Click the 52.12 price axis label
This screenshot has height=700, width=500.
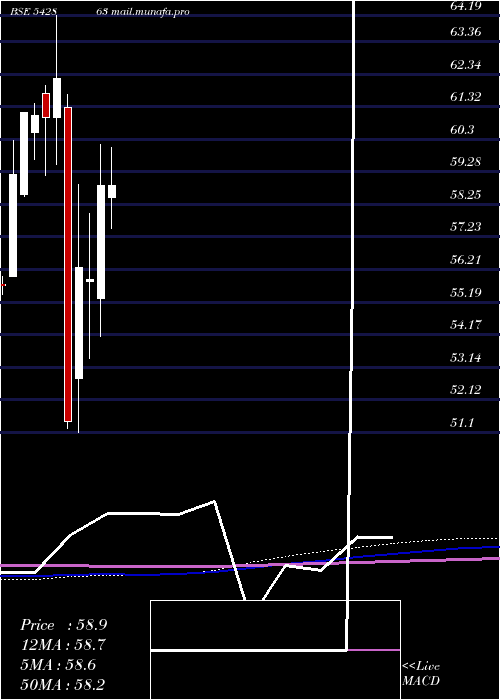(467, 390)
